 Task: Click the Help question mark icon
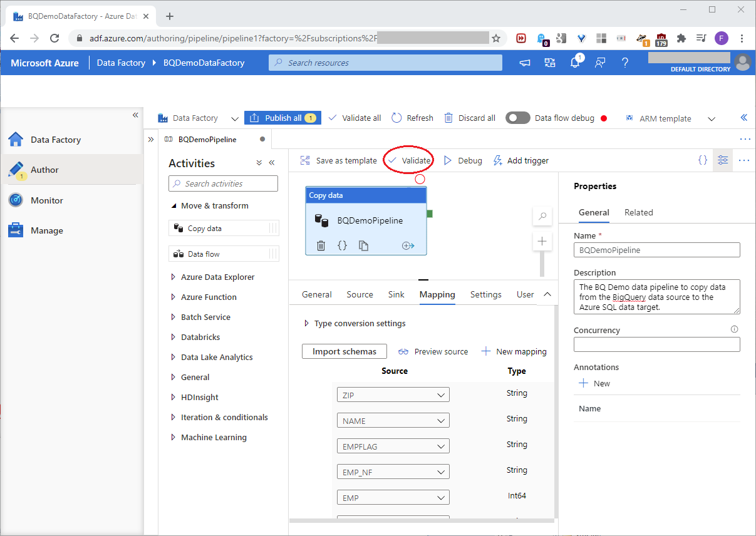coord(624,63)
